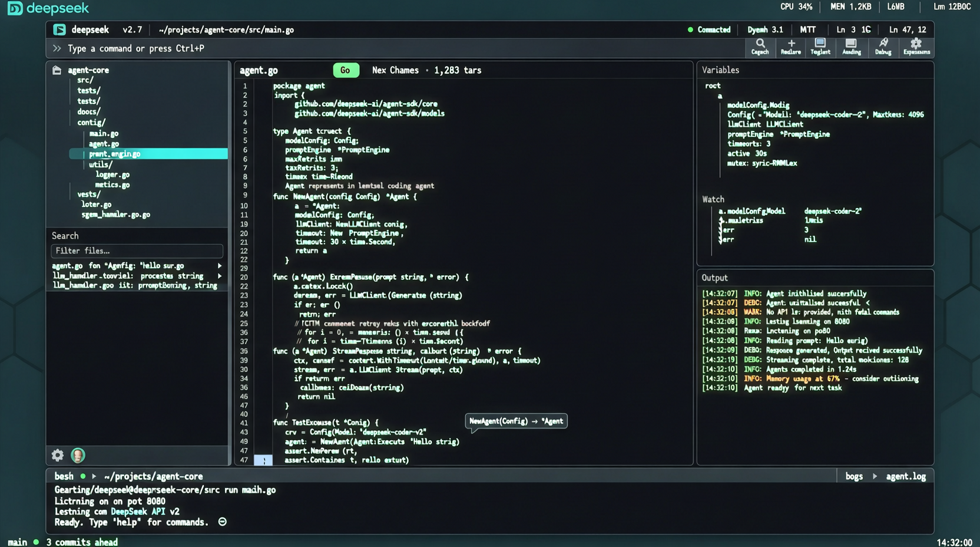980x547 pixels.
Task: Click the MEN 1.2KB system indicator
Action: pyautogui.click(x=850, y=7)
